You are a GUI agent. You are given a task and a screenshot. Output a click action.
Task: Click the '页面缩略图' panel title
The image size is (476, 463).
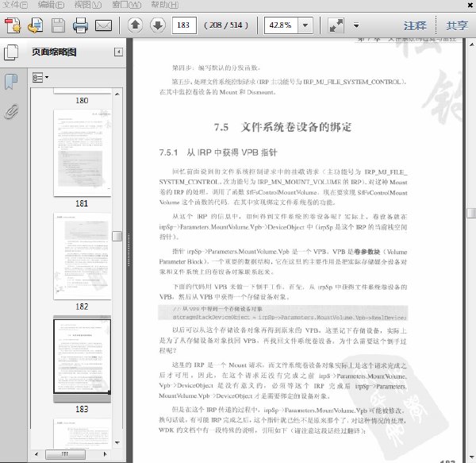pyautogui.click(x=54, y=52)
